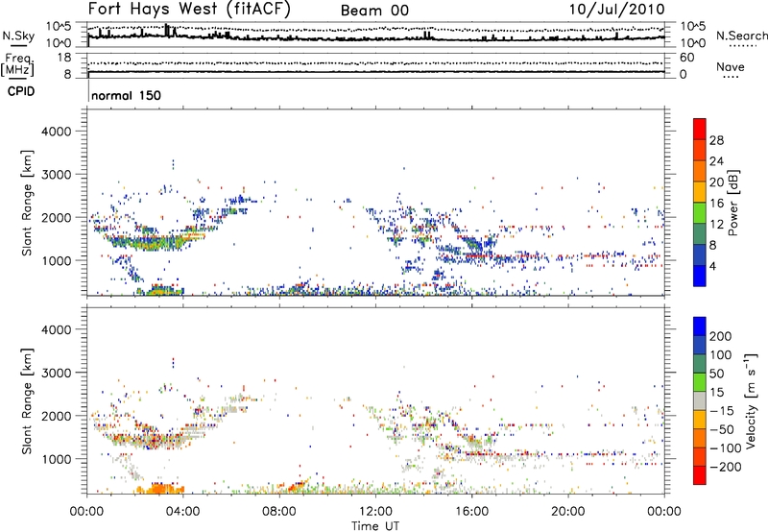Pick the light green 12–16 dB power swatch
768x532 pixels.
tap(700, 213)
